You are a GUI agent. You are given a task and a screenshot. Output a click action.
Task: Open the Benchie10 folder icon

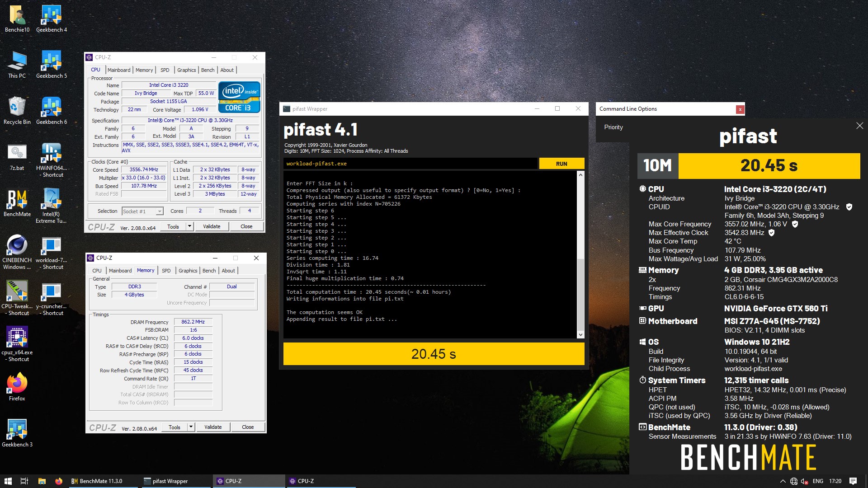pyautogui.click(x=17, y=19)
